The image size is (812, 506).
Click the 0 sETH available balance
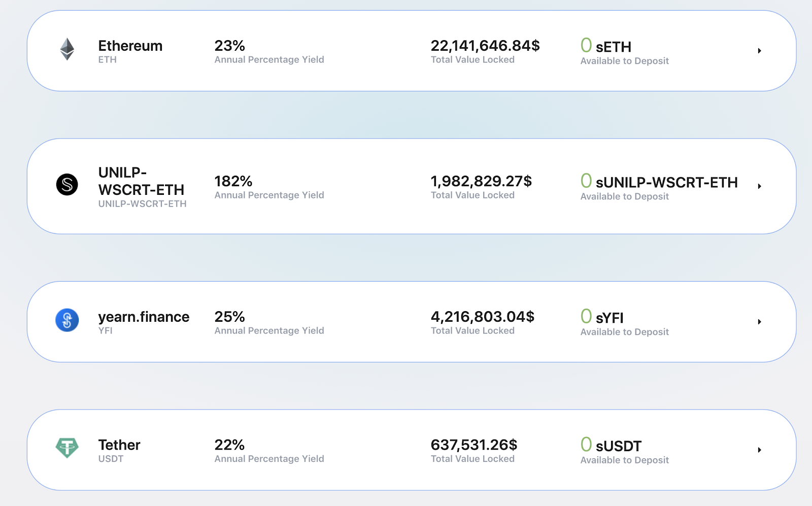tap(606, 46)
